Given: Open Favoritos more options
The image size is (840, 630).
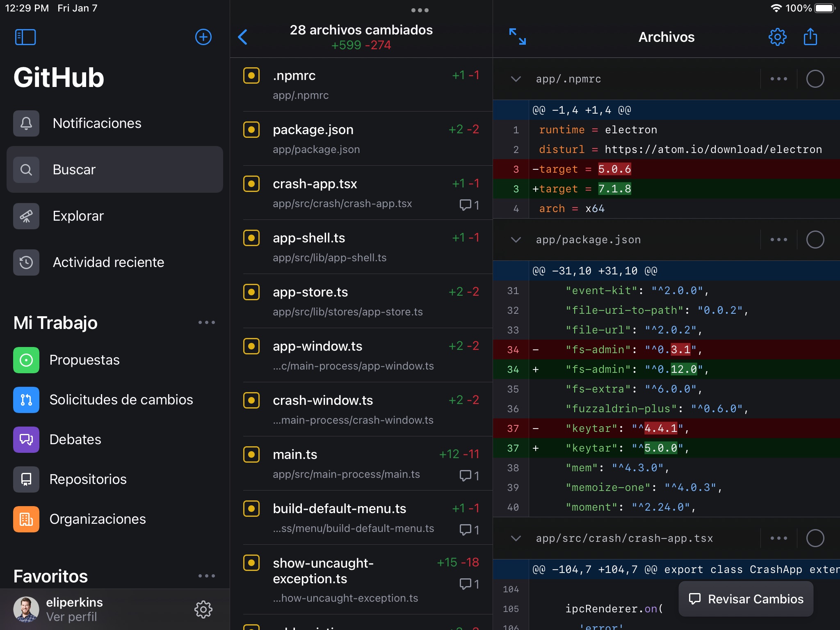Looking at the screenshot, I should pyautogui.click(x=207, y=576).
